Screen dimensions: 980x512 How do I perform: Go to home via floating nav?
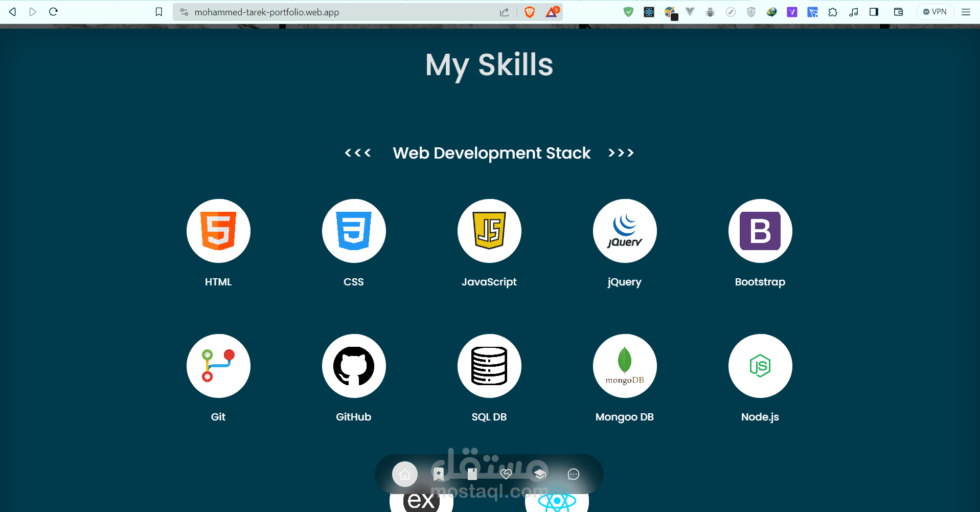[405, 475]
